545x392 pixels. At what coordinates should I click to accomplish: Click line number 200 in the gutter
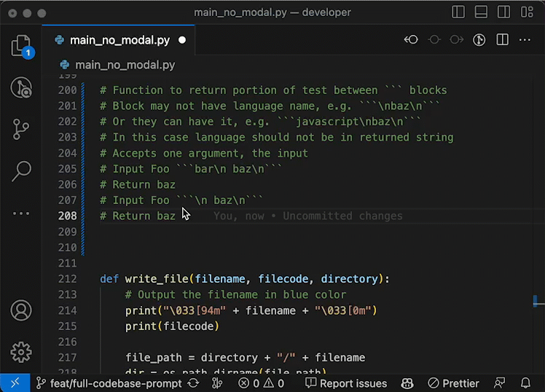(68, 90)
